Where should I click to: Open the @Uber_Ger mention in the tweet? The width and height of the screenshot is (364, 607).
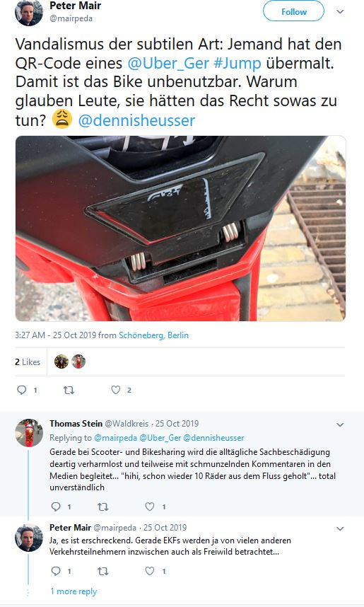[x=168, y=63]
